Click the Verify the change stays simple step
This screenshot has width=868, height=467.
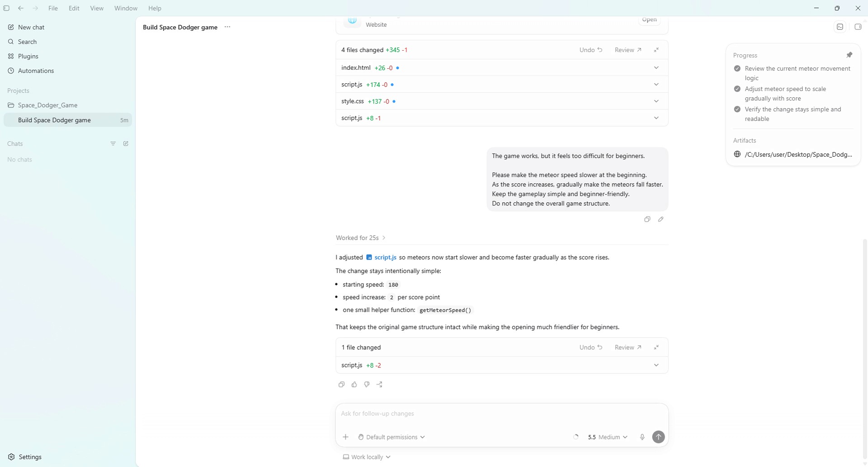[x=793, y=114]
